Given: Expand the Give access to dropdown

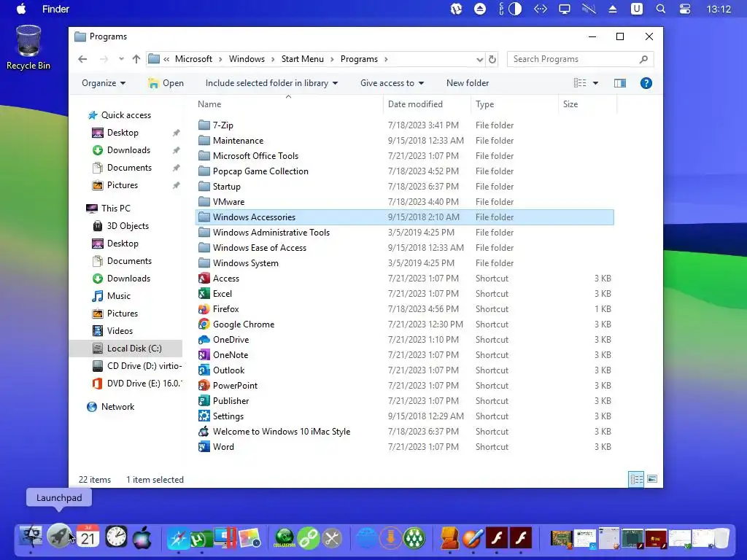Looking at the screenshot, I should [392, 83].
